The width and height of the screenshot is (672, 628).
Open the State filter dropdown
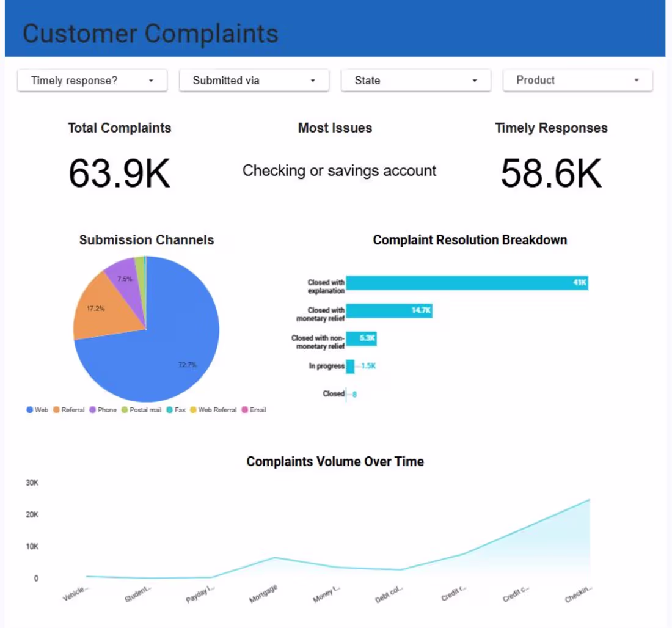[415, 80]
